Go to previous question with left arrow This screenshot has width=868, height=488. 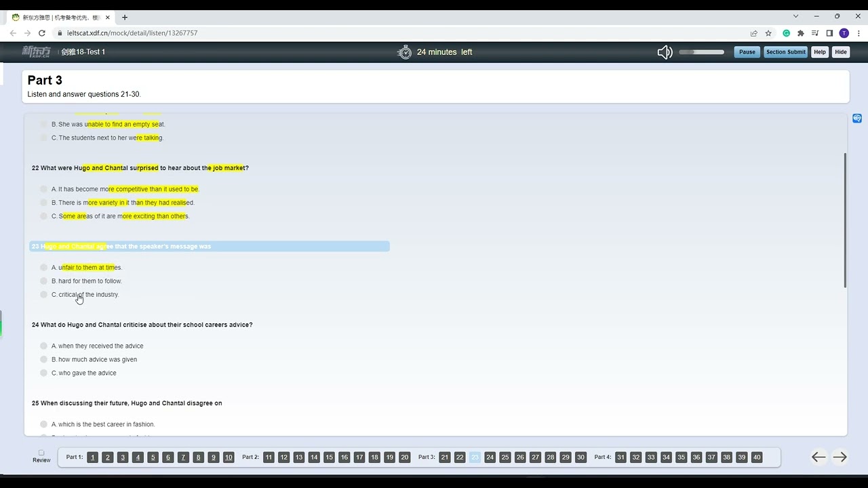click(818, 457)
